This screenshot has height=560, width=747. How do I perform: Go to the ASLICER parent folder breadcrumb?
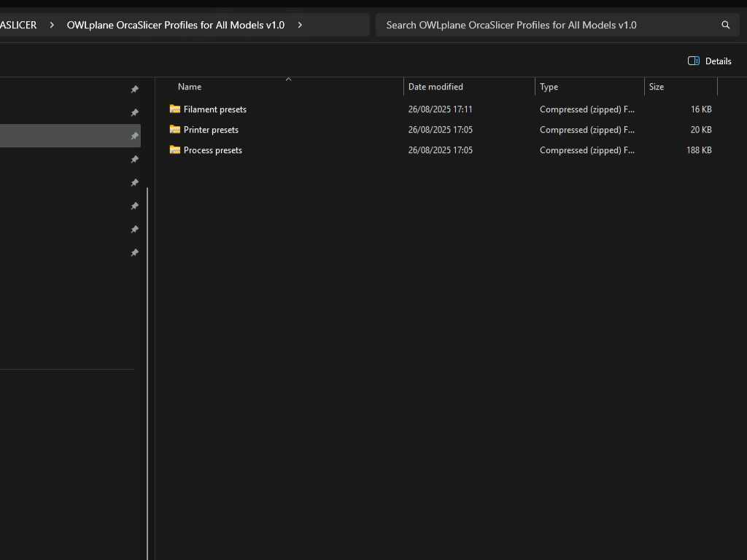pyautogui.click(x=18, y=25)
